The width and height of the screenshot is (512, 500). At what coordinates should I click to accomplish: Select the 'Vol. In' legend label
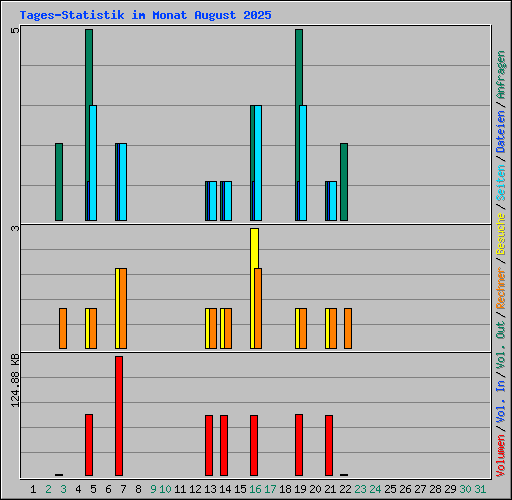click(x=501, y=402)
